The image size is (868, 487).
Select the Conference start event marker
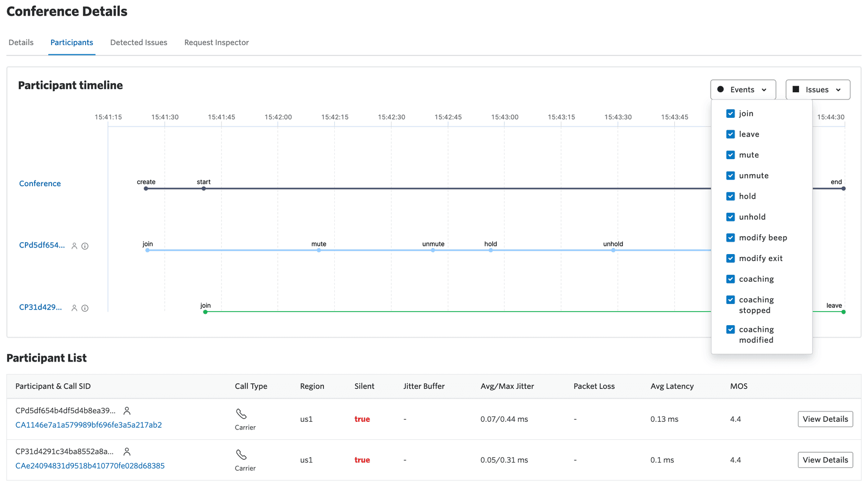coord(203,188)
